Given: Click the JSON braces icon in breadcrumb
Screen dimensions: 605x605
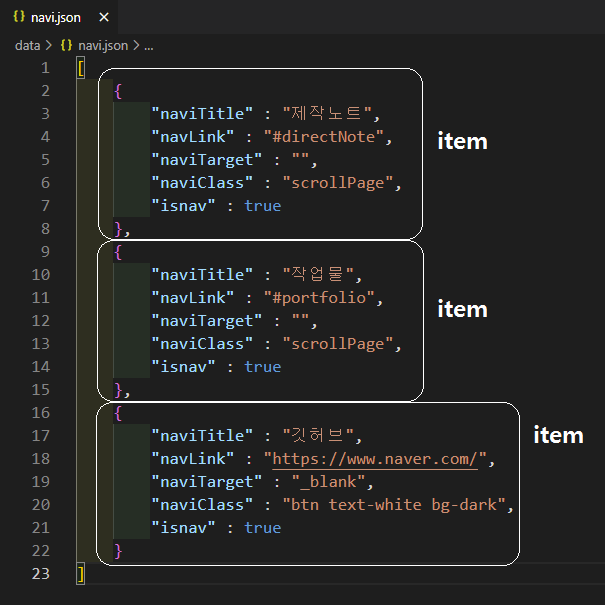Looking at the screenshot, I should [x=66, y=45].
